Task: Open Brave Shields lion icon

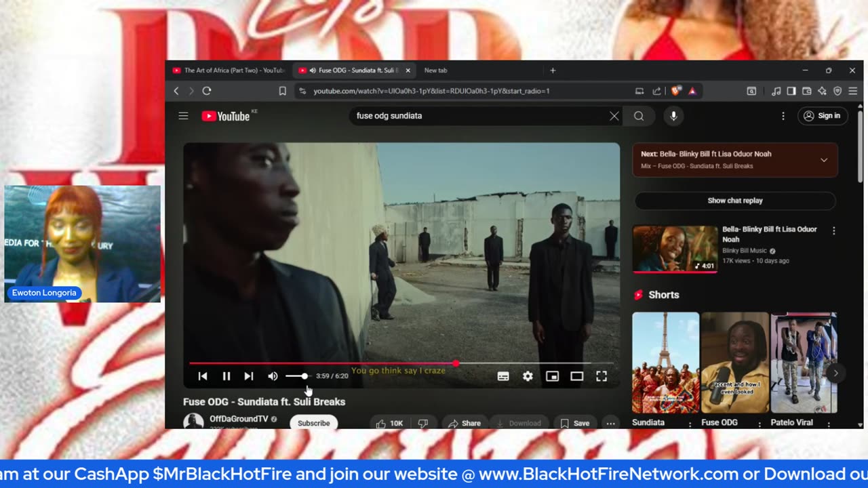Action: pos(676,91)
